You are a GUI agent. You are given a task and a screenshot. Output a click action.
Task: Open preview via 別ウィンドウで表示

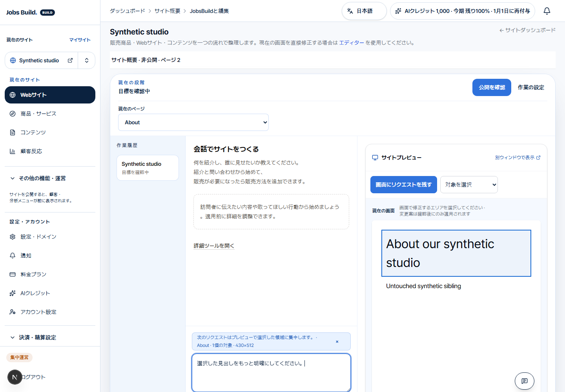(518, 158)
